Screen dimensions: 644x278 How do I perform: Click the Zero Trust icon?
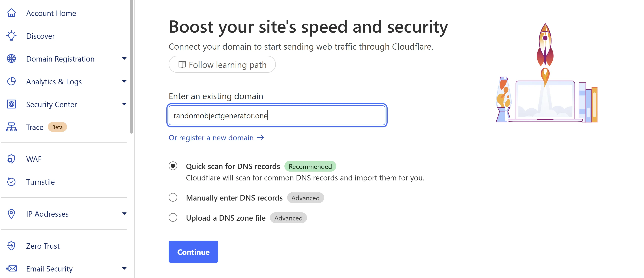click(11, 246)
